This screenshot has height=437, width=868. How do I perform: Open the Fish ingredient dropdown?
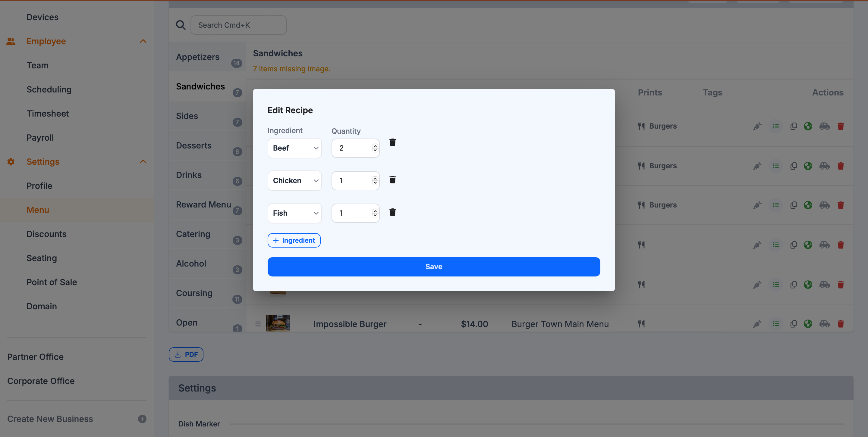294,213
